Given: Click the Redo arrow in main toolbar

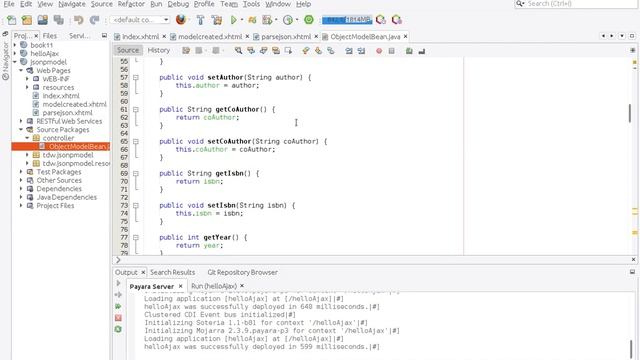Looking at the screenshot, I should pos(94,20).
